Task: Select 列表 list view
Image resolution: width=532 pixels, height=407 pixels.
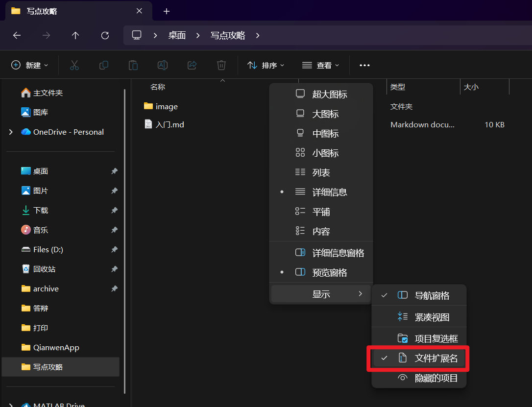Action: pos(321,172)
